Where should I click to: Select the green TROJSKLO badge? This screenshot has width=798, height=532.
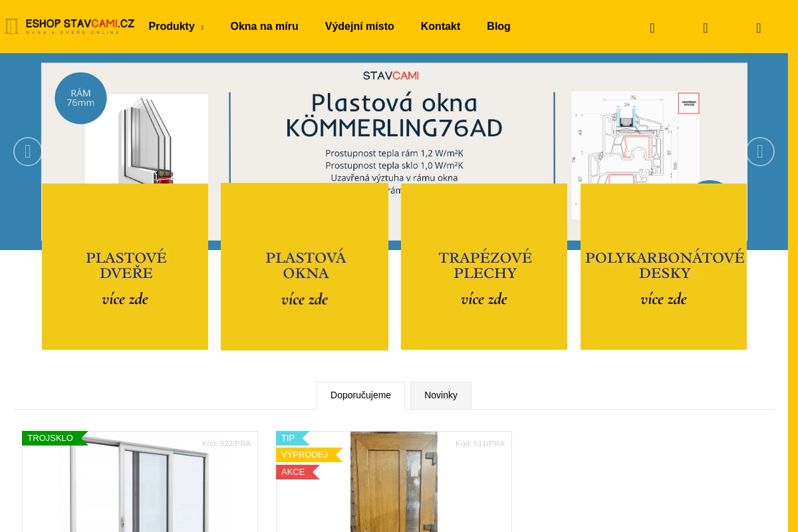(50, 438)
